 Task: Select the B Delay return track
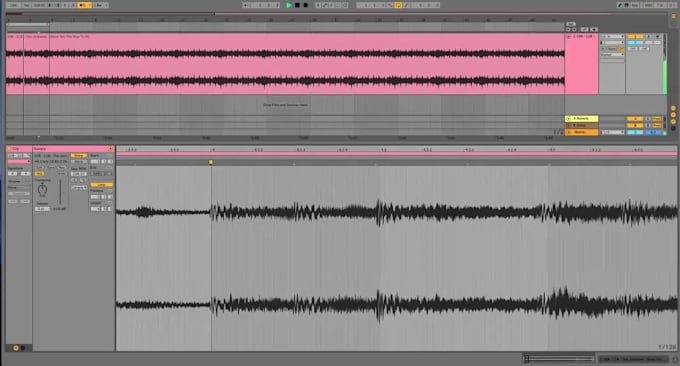(x=582, y=125)
